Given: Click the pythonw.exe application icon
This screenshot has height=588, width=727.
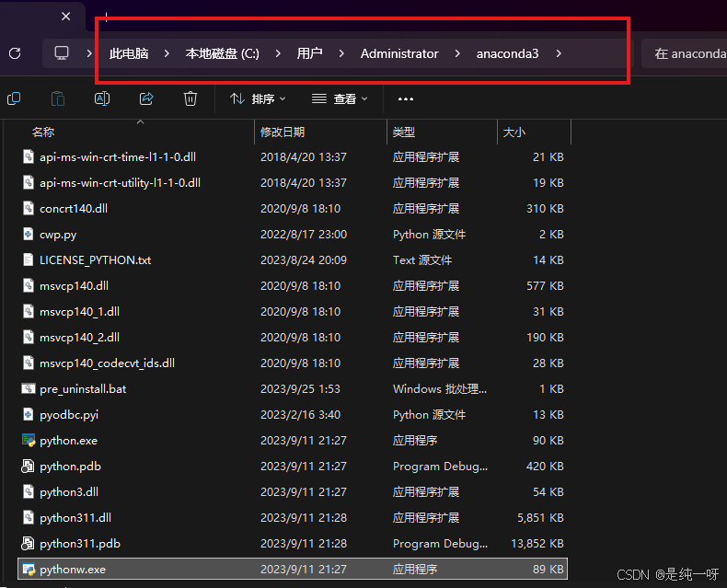Looking at the screenshot, I should (x=29, y=569).
